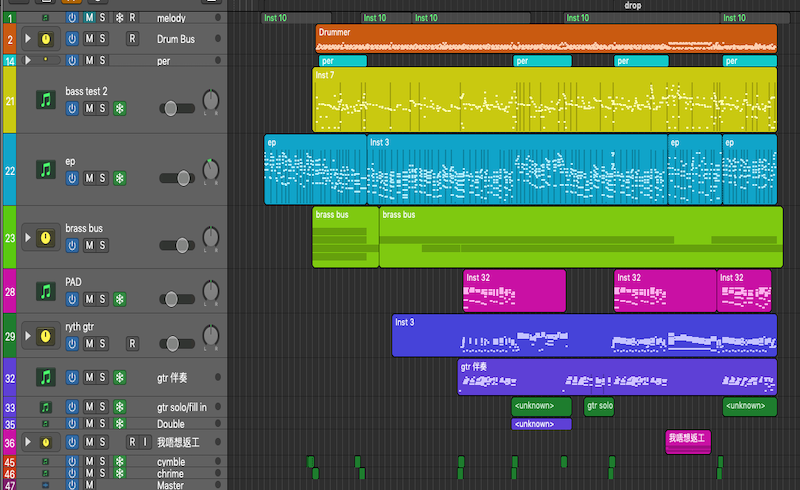This screenshot has width=800, height=490.
Task: Enable input monitoring on 我唔想返工 track
Action: 147,442
